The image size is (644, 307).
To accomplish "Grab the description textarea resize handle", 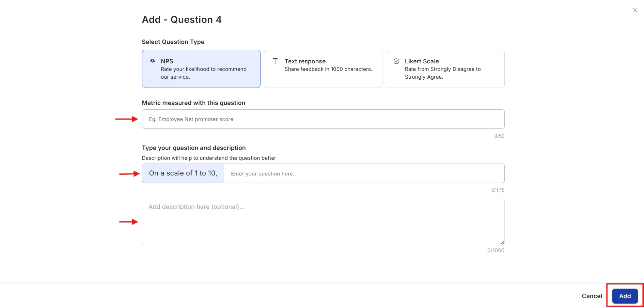I will pyautogui.click(x=502, y=243).
